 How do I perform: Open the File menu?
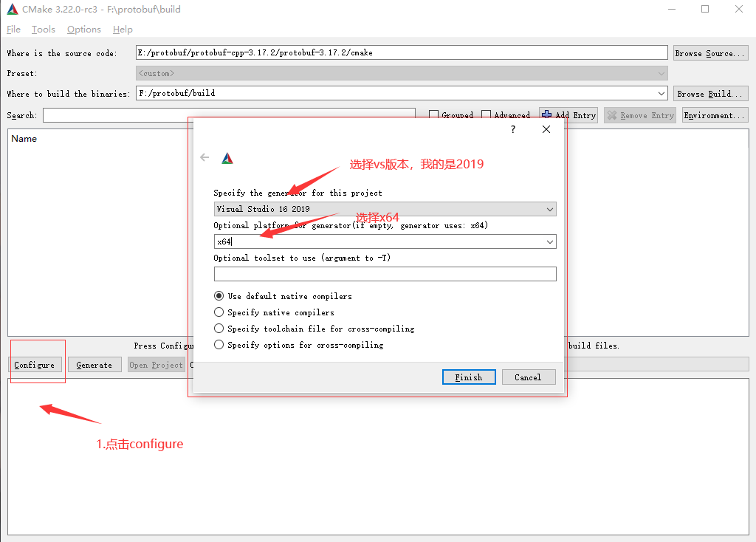coord(13,30)
